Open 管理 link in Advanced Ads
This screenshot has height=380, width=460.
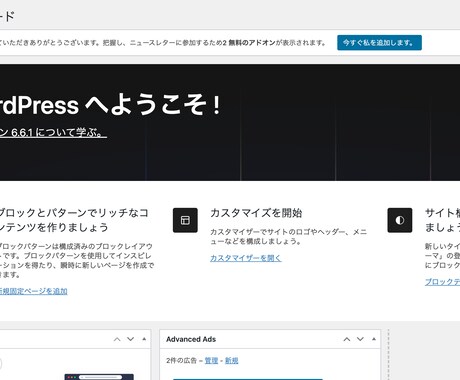[211, 361]
